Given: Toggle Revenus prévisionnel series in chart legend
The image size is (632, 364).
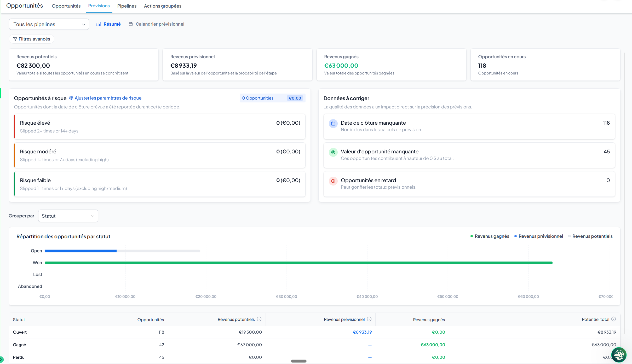Looking at the screenshot, I should click(538, 236).
